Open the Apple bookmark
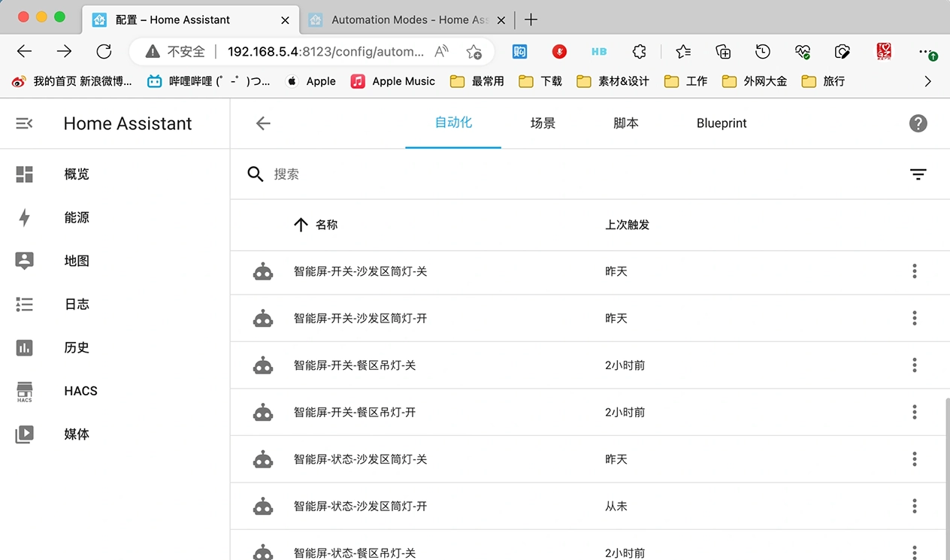Viewport: 950px width, 560px height. (311, 81)
